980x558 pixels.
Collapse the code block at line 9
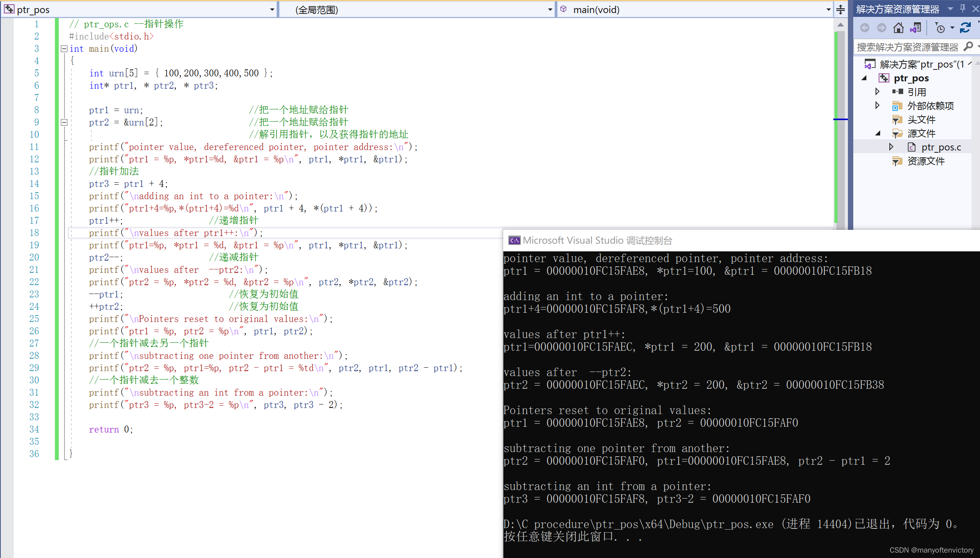[64, 122]
